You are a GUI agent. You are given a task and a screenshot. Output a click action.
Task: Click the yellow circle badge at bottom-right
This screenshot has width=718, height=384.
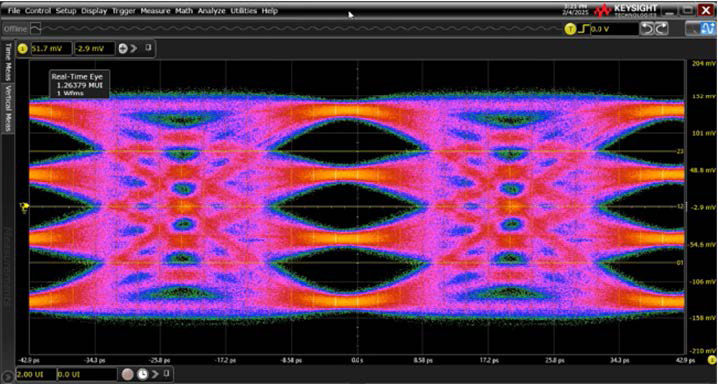[x=711, y=360]
